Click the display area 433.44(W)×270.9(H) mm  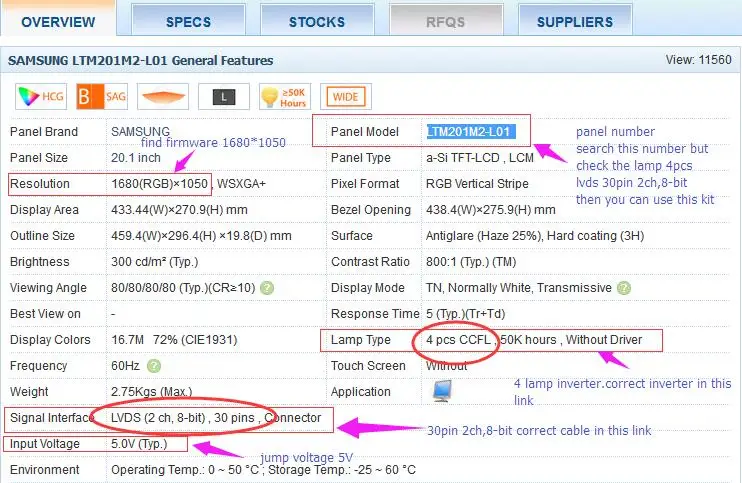click(x=179, y=210)
